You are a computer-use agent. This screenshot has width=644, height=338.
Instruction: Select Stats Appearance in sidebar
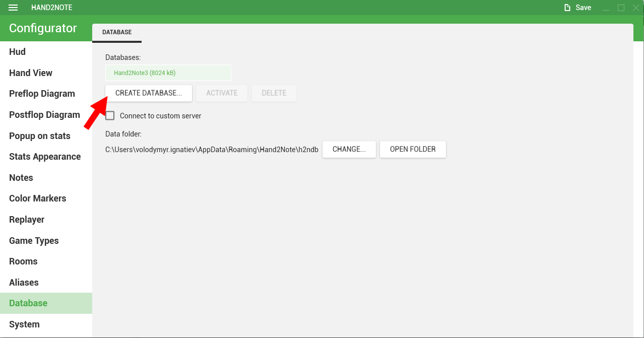click(x=46, y=157)
